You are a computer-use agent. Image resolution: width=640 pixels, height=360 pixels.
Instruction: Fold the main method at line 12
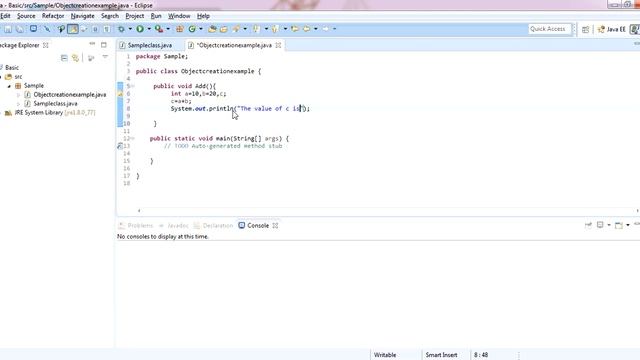click(133, 138)
